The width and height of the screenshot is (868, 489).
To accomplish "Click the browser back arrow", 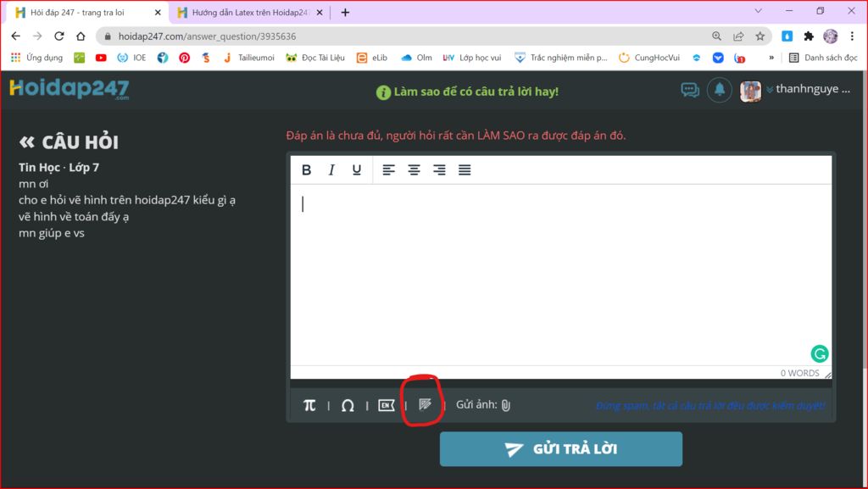I will (x=15, y=36).
